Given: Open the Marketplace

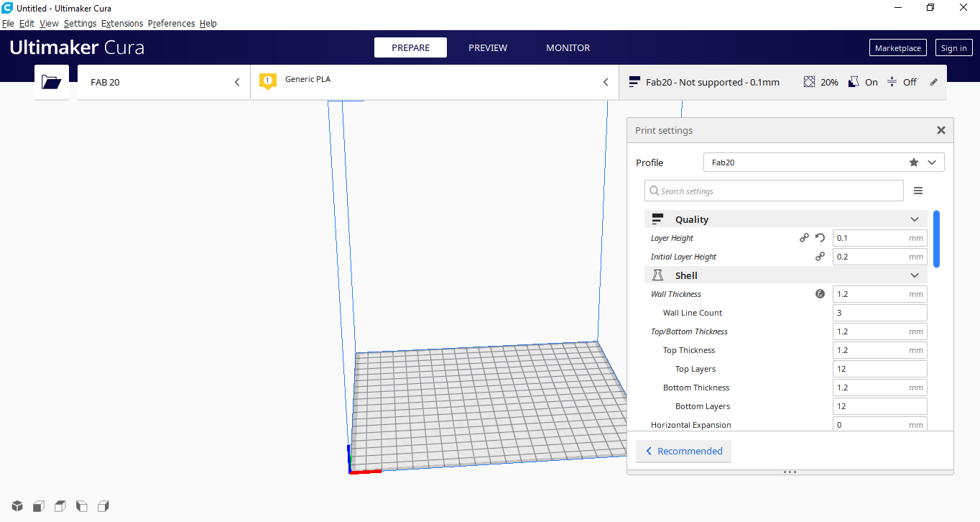Looking at the screenshot, I should (898, 48).
